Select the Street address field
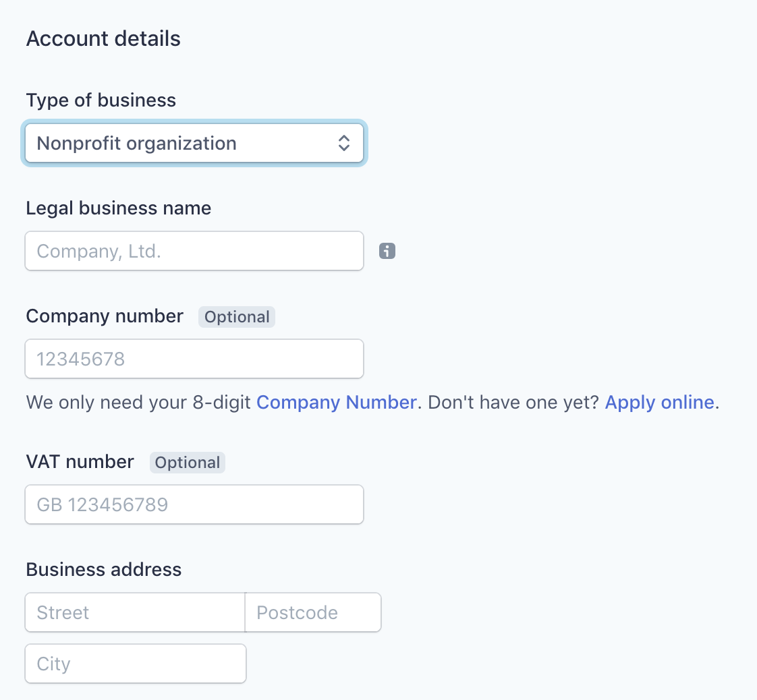The width and height of the screenshot is (757, 700). tap(135, 613)
